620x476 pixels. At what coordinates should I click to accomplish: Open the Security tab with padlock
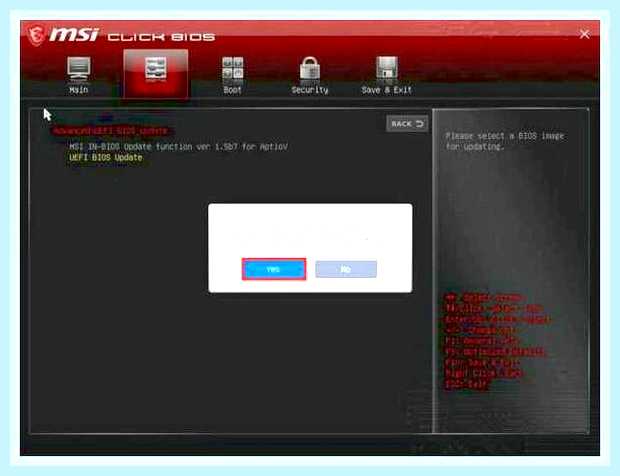(x=310, y=76)
